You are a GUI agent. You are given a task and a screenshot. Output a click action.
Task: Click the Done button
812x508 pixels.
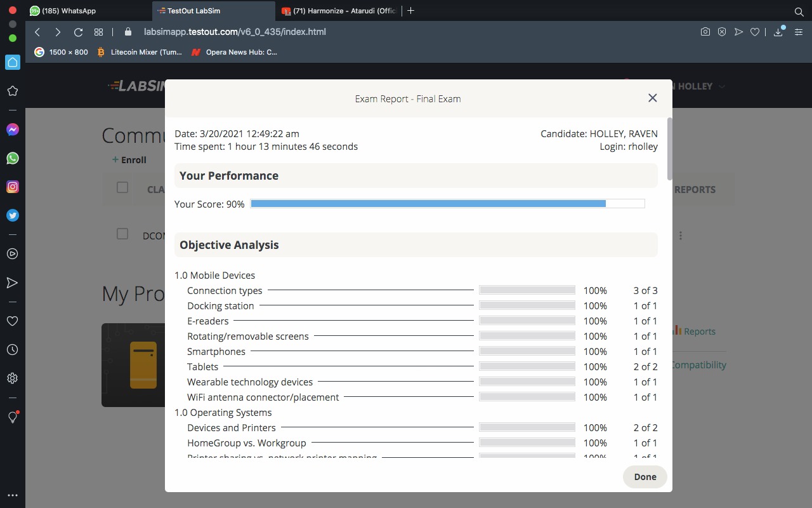(x=645, y=477)
